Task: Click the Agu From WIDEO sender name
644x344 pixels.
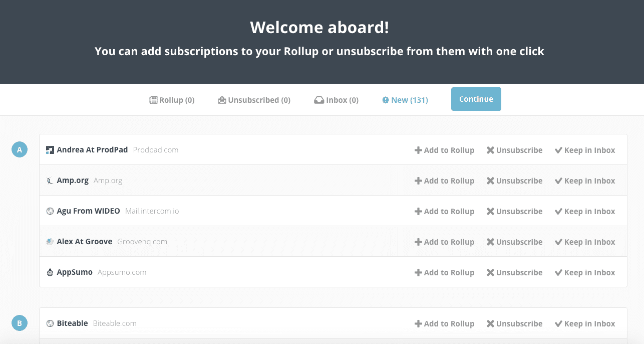Action: (88, 211)
